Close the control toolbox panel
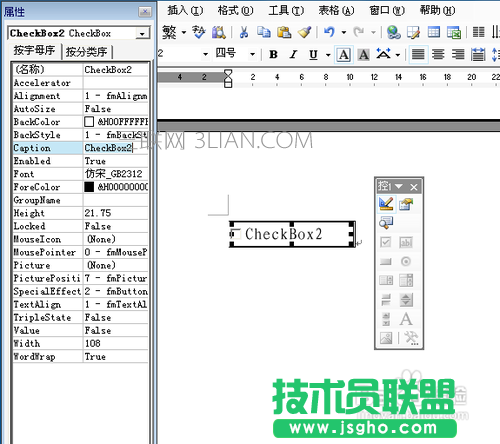Viewport: 500px width, 444px height. [x=414, y=187]
